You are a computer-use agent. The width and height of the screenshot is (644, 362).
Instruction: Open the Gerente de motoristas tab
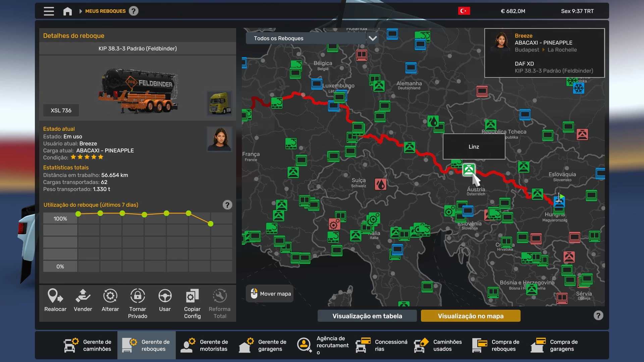coord(205,345)
